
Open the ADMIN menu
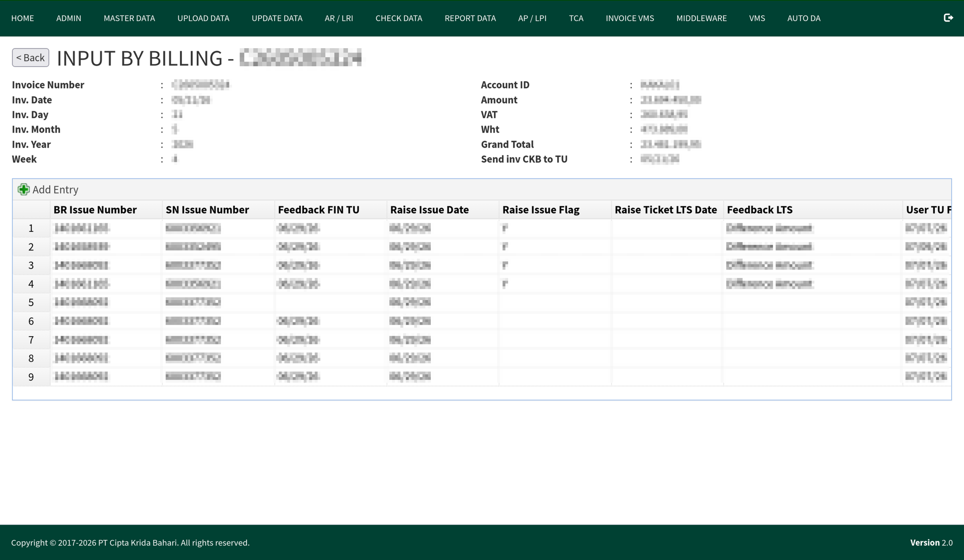click(69, 18)
